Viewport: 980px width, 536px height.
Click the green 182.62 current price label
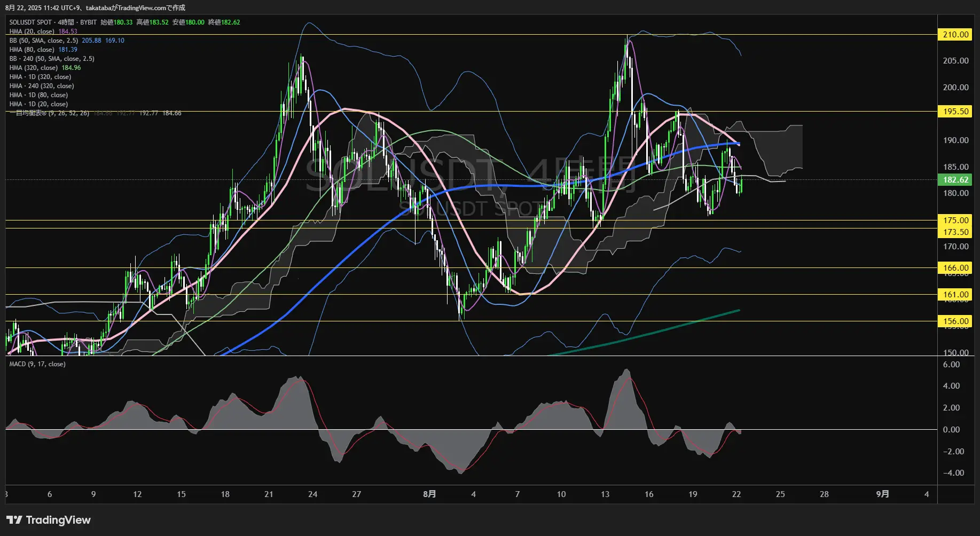point(955,180)
